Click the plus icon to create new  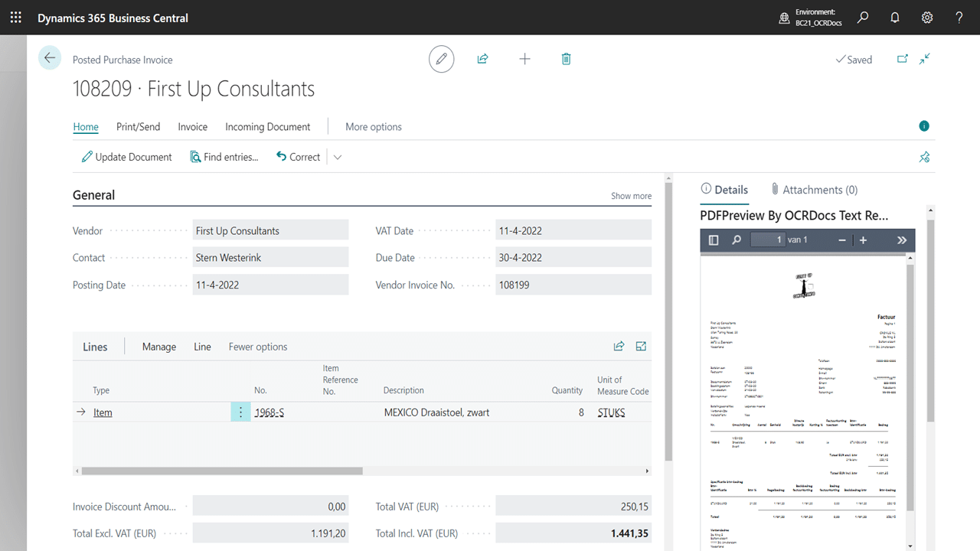point(524,59)
